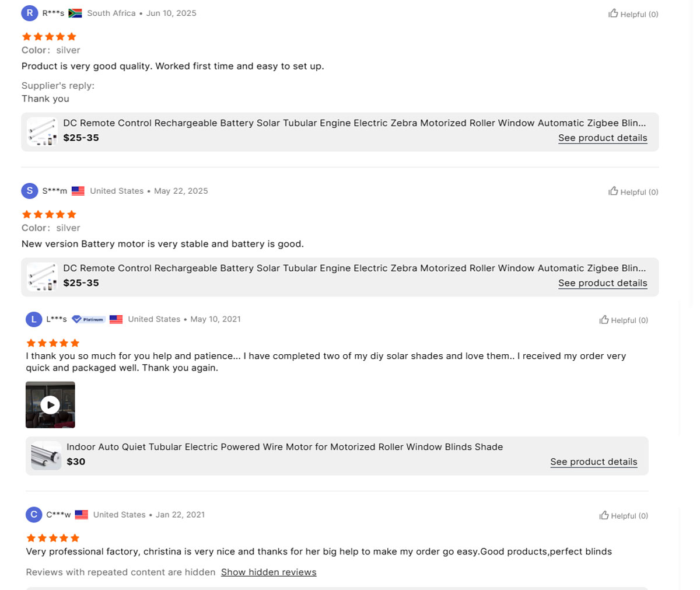The height and width of the screenshot is (590, 700).
Task: Mark C***w's review as helpful
Action: click(x=624, y=515)
